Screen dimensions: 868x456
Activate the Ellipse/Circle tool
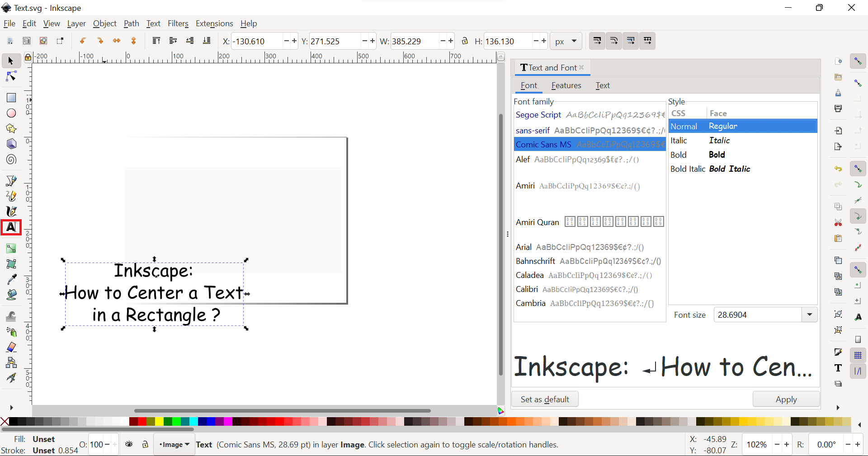coord(11,113)
